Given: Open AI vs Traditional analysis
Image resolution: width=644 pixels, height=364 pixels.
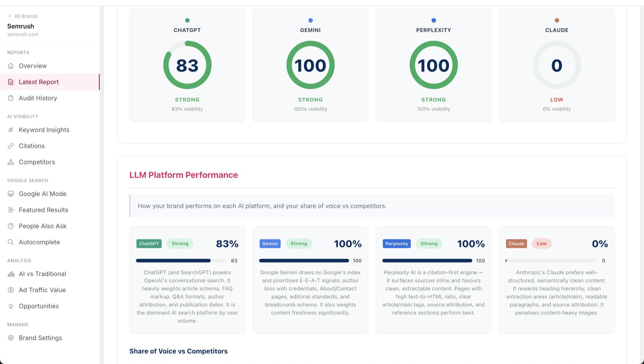Looking at the screenshot, I should click(50, 274).
